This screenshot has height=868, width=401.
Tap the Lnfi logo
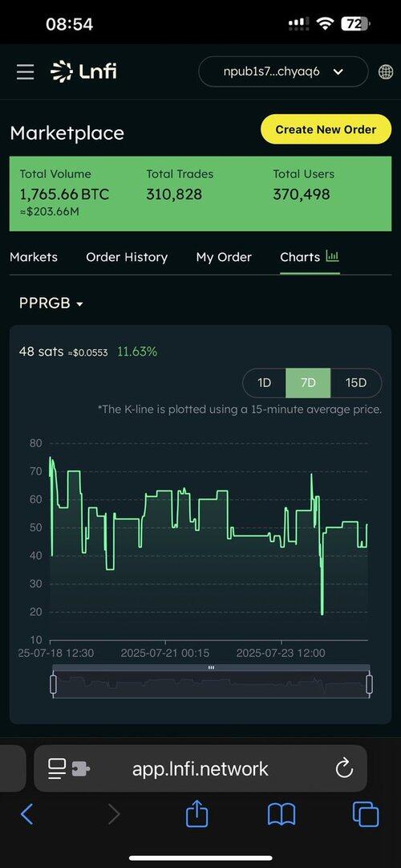[83, 71]
